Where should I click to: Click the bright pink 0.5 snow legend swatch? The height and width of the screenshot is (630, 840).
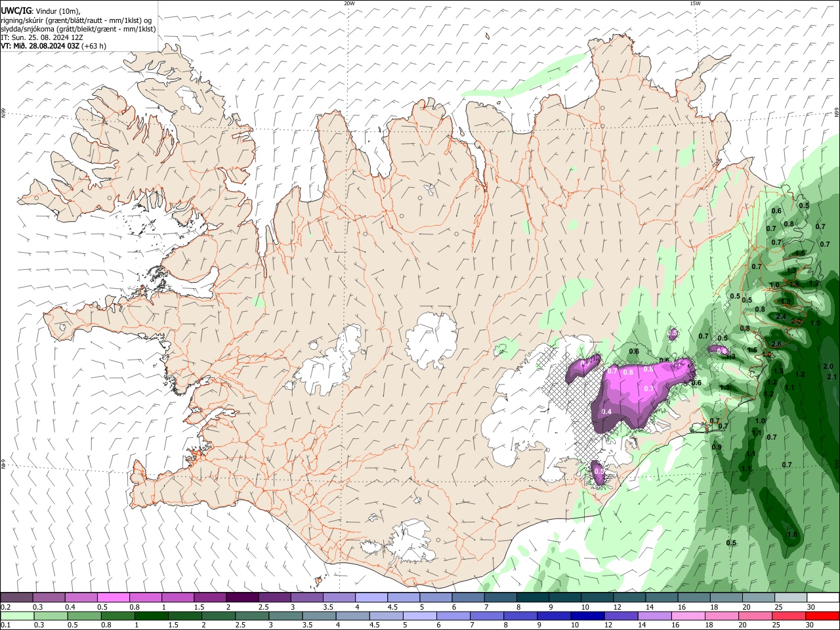(x=113, y=598)
